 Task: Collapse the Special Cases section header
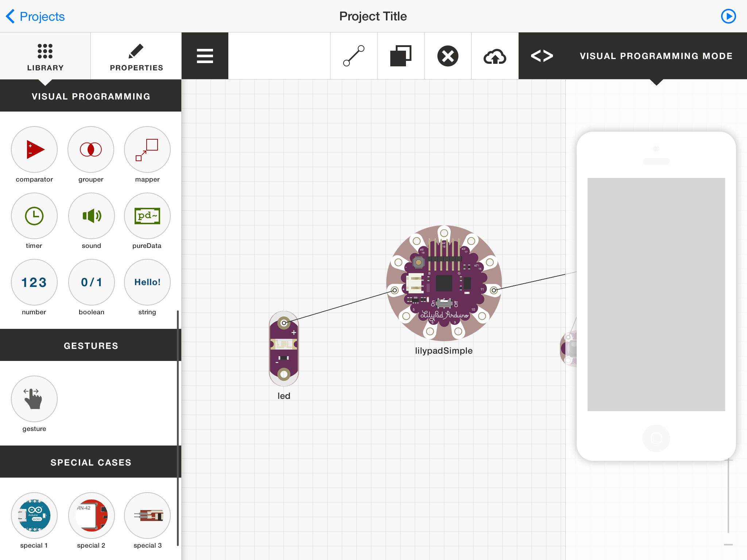[x=90, y=462]
